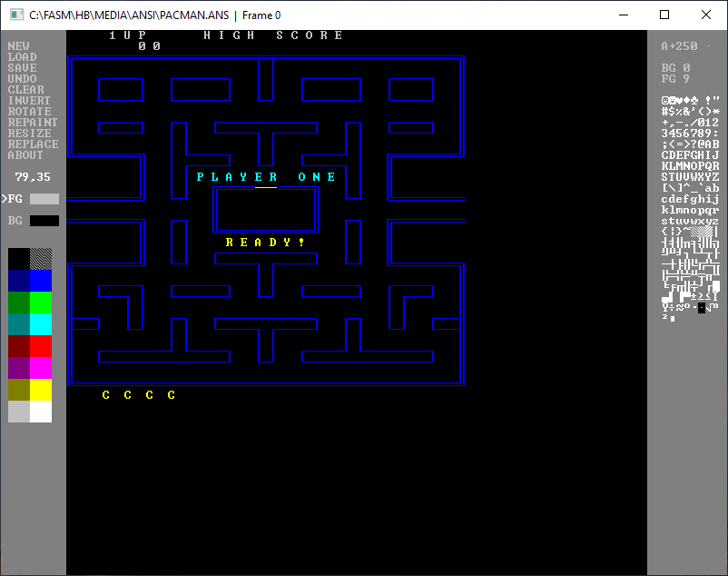Pick the bright green palette color
This screenshot has height=576, width=728.
41,303
